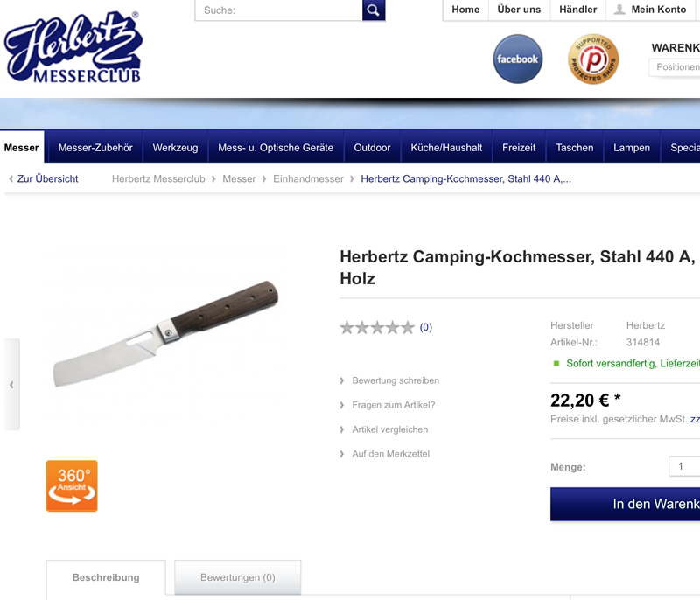Click Bewertung schreiben link

395,380
